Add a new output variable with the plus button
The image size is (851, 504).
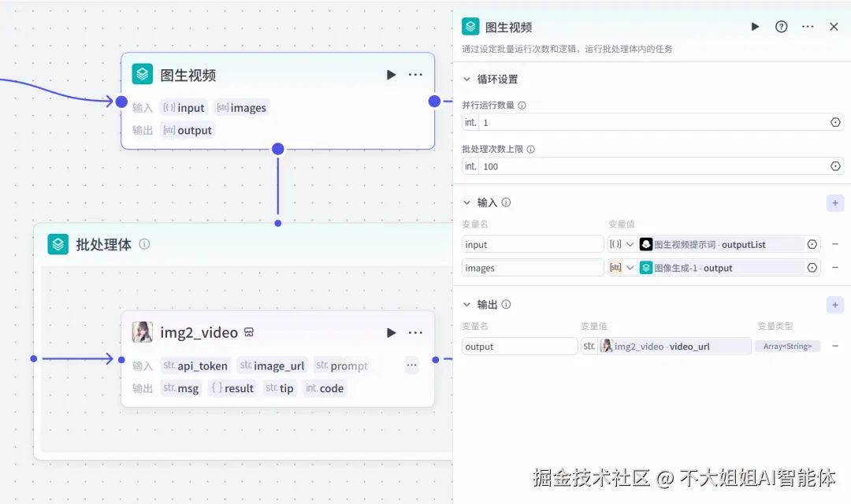[835, 305]
